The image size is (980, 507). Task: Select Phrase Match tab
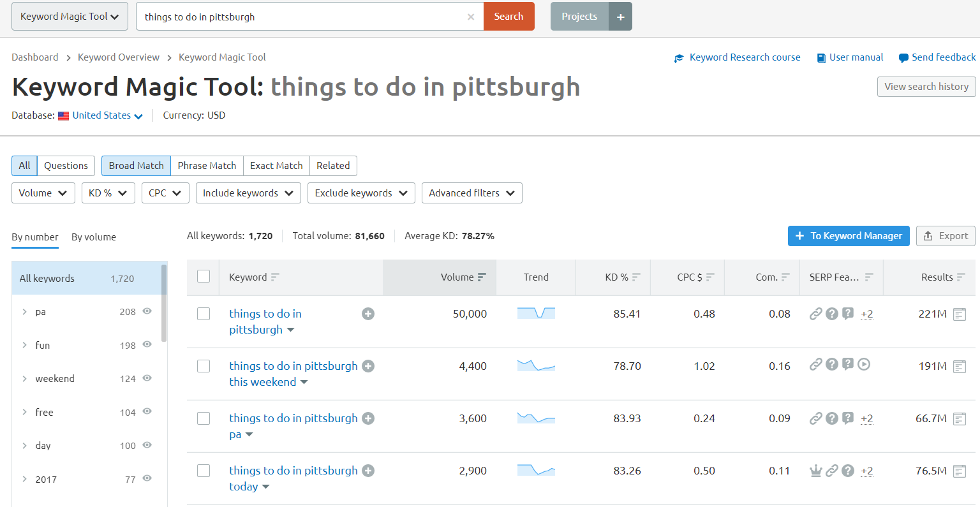point(207,166)
